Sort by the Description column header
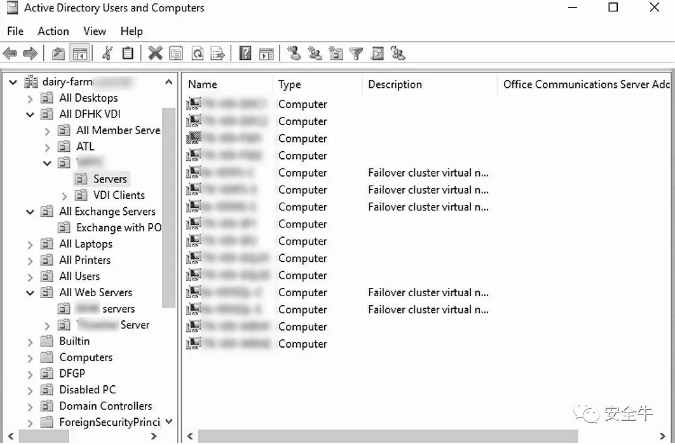This screenshot has width=675, height=445. (x=395, y=84)
